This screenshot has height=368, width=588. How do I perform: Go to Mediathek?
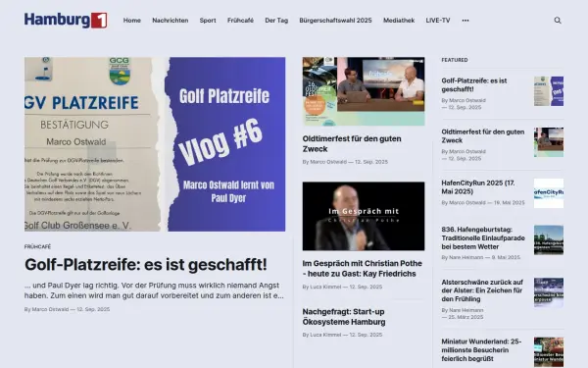click(399, 21)
